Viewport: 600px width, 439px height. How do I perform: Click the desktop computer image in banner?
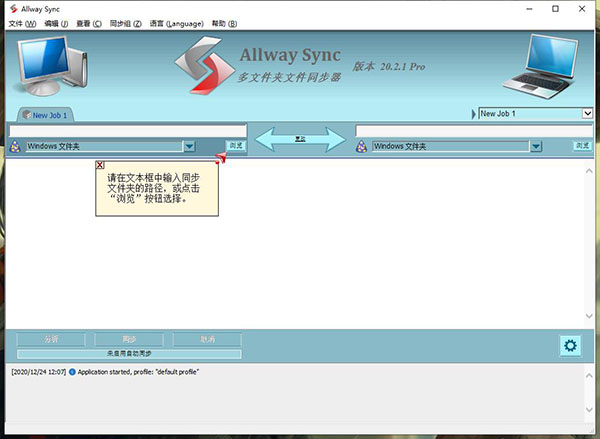pos(52,65)
